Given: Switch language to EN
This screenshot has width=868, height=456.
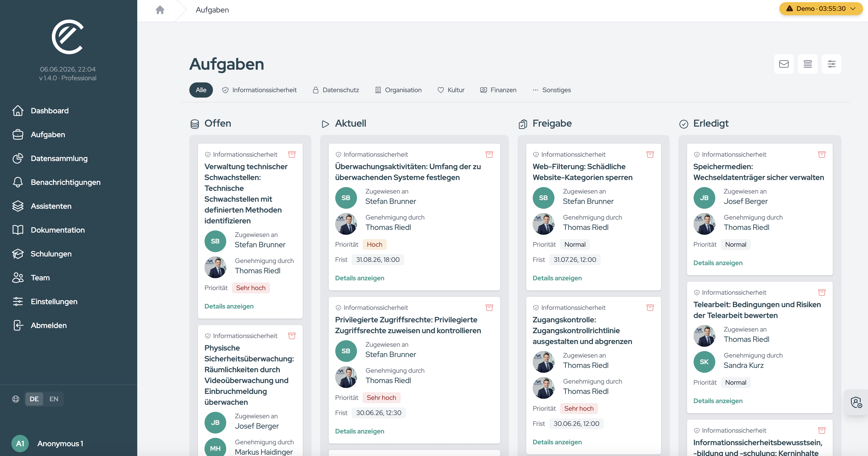Looking at the screenshot, I should [54, 399].
